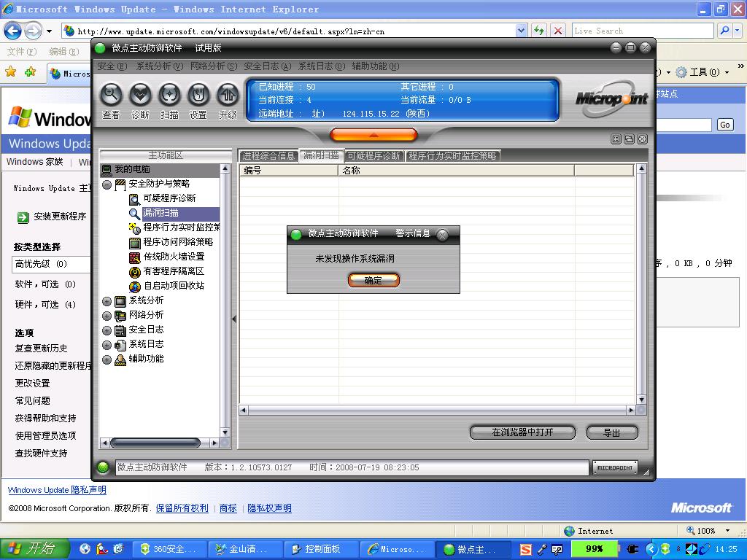Open the recent pages dropdown arrow
Image resolution: width=747 pixels, height=560 pixels.
point(49,31)
